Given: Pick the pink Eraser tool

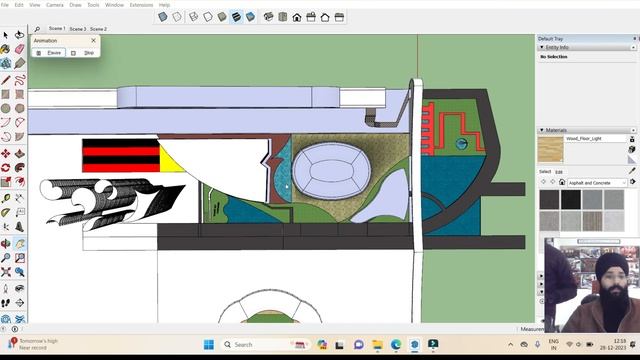Looking at the screenshot, I should 20,49.
